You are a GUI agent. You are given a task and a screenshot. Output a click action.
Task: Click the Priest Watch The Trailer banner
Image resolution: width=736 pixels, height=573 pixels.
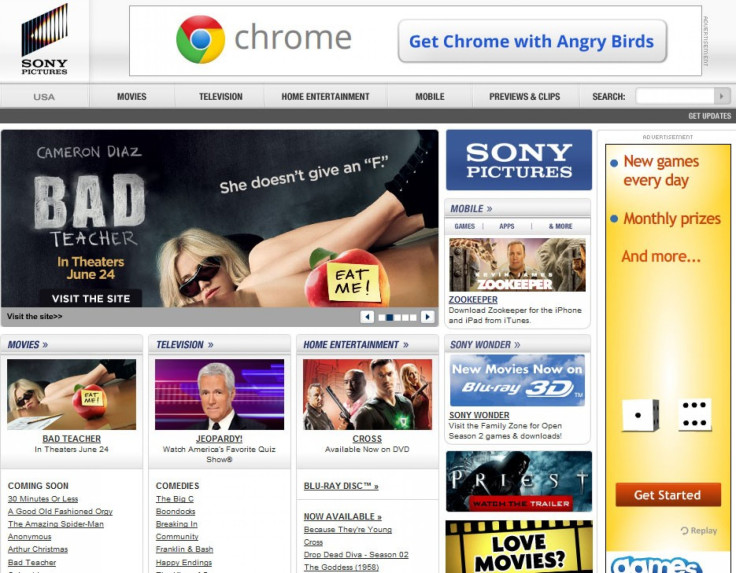(x=519, y=481)
